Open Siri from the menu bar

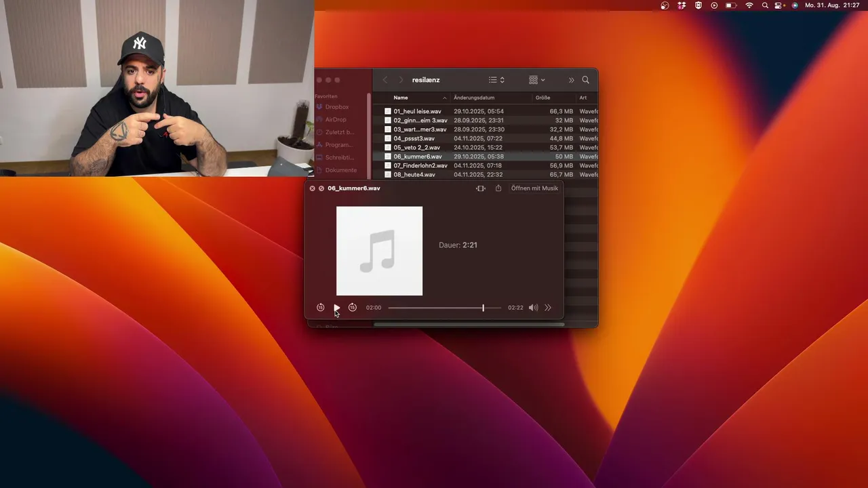(x=795, y=5)
